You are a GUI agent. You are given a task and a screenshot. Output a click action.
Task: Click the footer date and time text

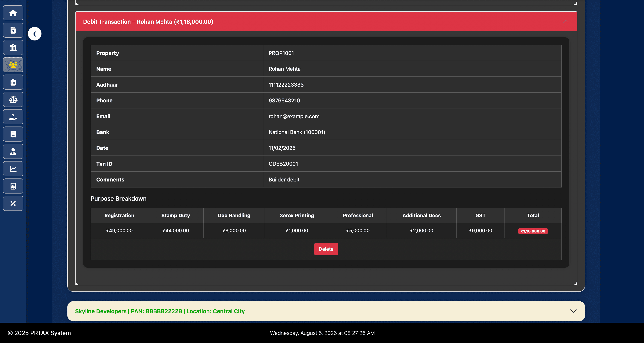[x=322, y=333]
